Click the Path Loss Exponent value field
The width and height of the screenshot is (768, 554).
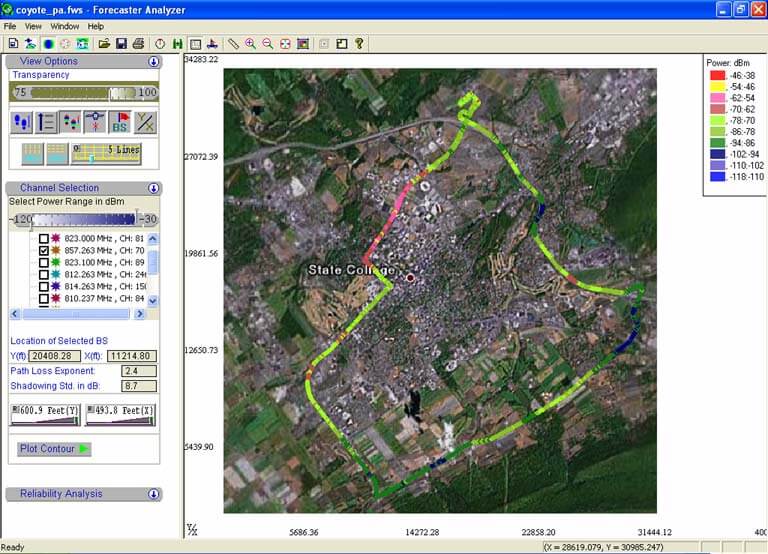pyautogui.click(x=137, y=371)
